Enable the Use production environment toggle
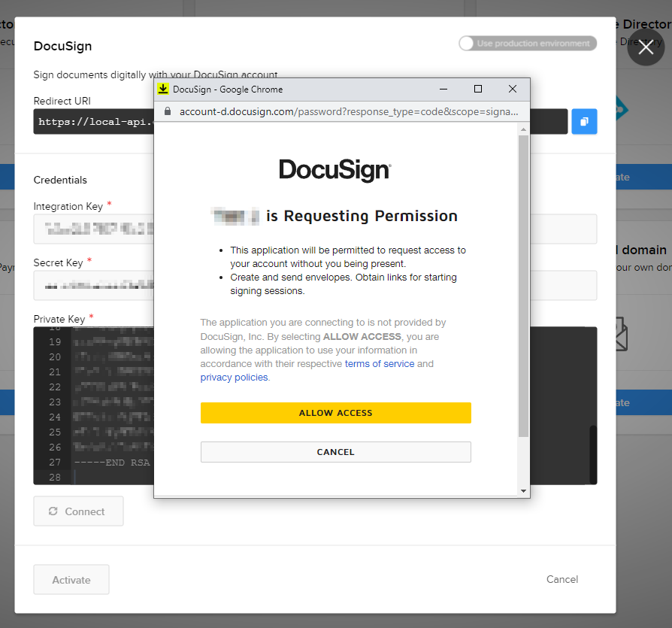Viewport: 672px width, 628px height. 467,43
